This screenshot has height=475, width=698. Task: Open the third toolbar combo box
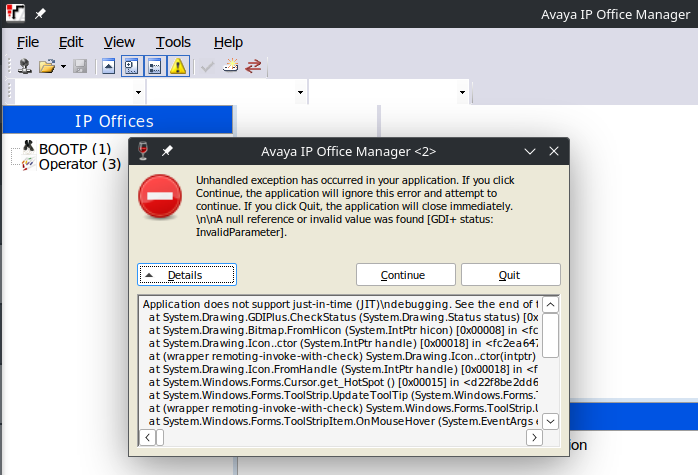(x=389, y=92)
